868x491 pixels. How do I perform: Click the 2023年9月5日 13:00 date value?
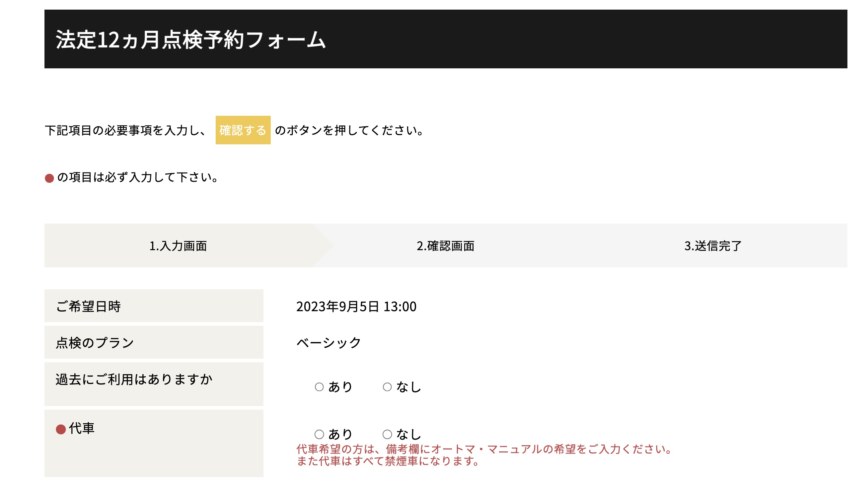click(x=356, y=307)
